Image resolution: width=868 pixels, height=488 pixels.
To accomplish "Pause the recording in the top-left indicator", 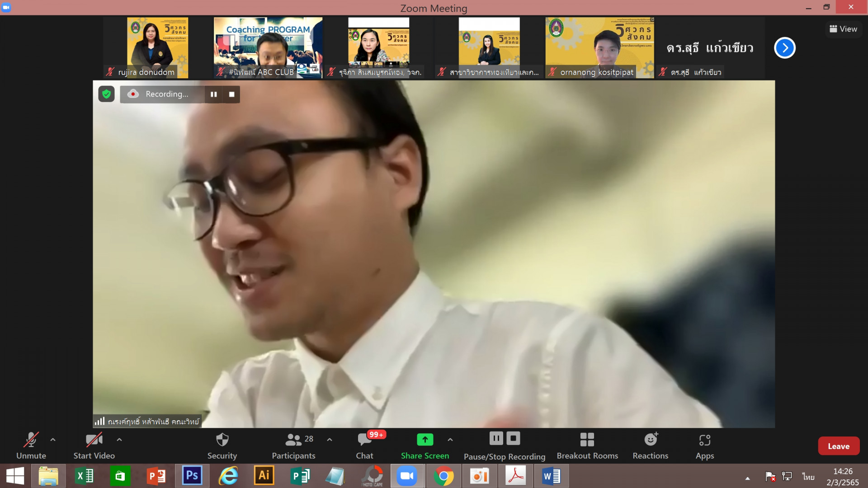I will click(213, 94).
